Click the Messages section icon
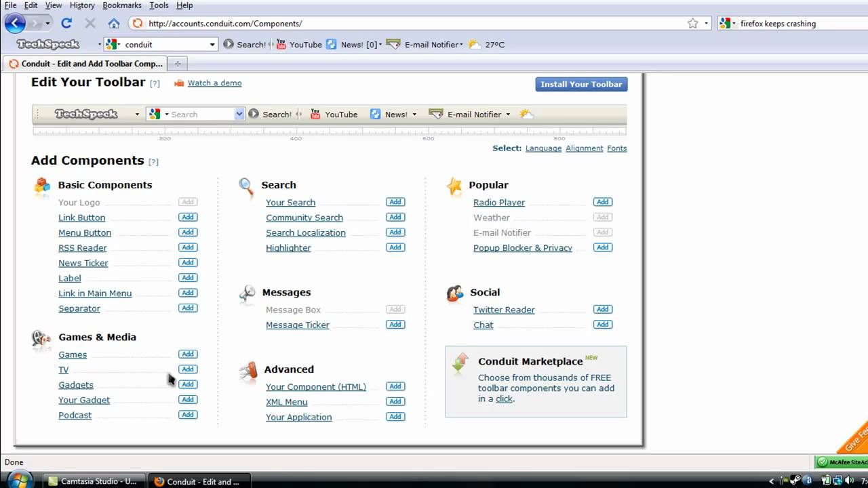The width and height of the screenshot is (868, 488). tap(248, 293)
